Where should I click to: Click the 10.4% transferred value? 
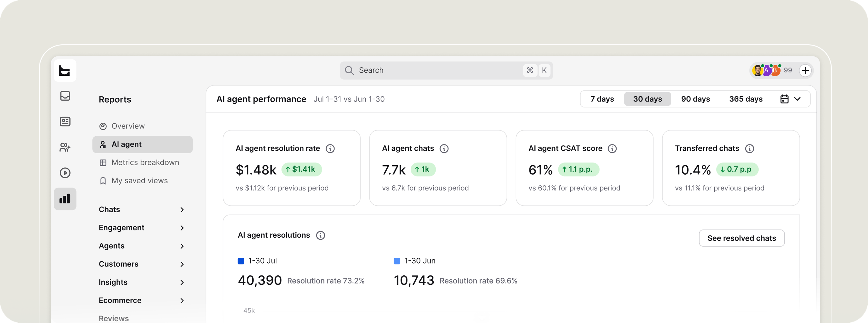[693, 170]
